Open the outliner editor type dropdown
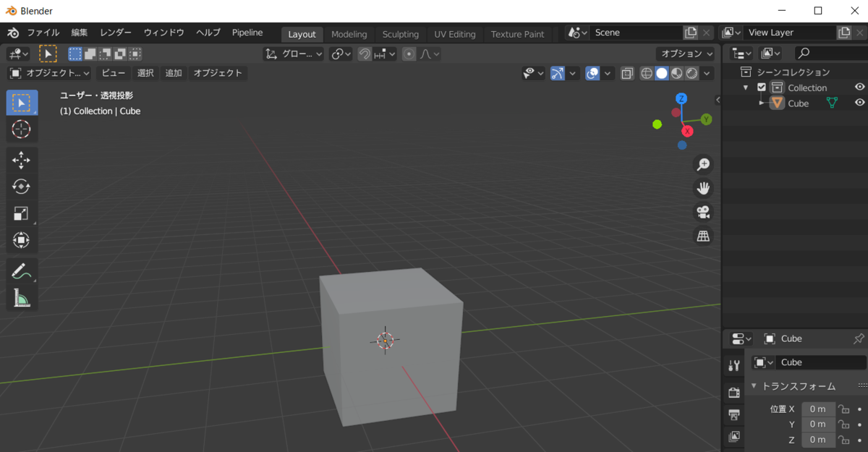Image resolution: width=868 pixels, height=452 pixels. coord(742,53)
